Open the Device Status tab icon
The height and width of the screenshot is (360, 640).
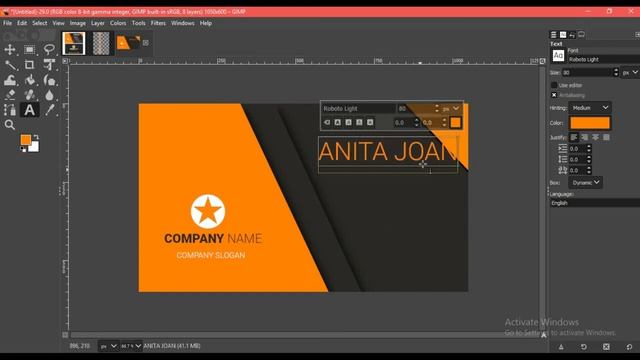coord(563,35)
